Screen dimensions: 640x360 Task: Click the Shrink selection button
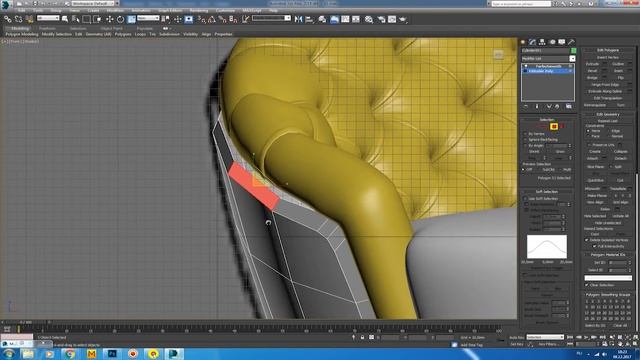point(534,151)
